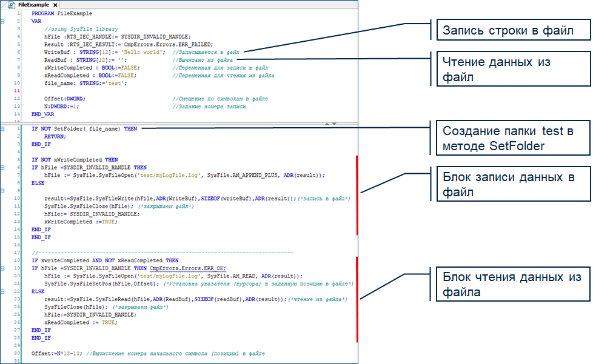Viewport: 593px width, 364px height.
Task: Collapse the IF NOT SetFolder block
Action: (x=4, y=128)
